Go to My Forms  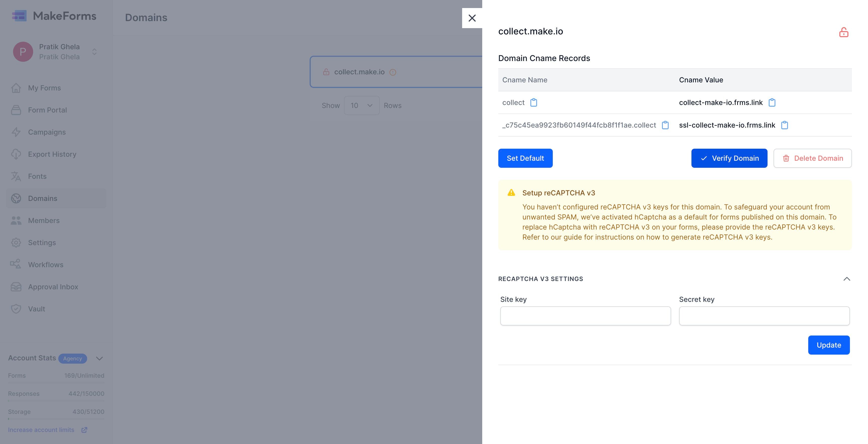pos(56,88)
